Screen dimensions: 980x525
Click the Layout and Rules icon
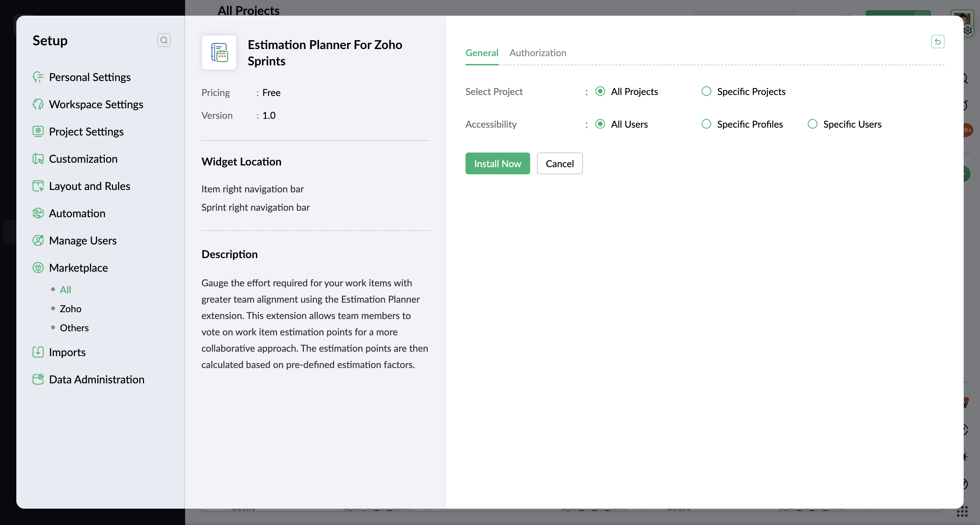pyautogui.click(x=38, y=186)
